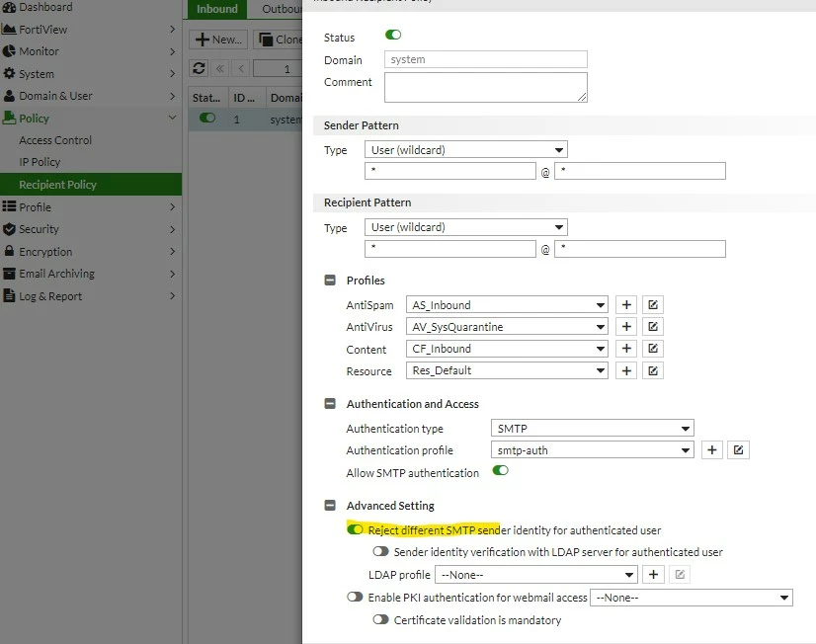
Task: Go to previous page with arrow icon
Action: point(241,68)
